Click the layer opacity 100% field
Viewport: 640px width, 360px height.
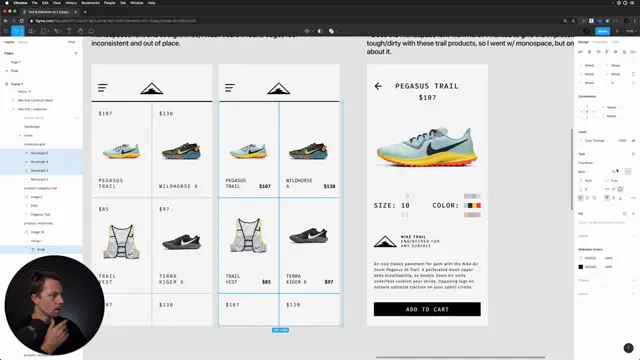(622, 140)
